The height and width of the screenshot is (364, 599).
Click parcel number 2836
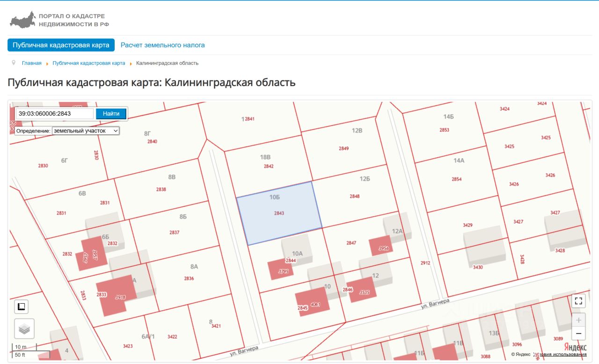[x=189, y=278]
